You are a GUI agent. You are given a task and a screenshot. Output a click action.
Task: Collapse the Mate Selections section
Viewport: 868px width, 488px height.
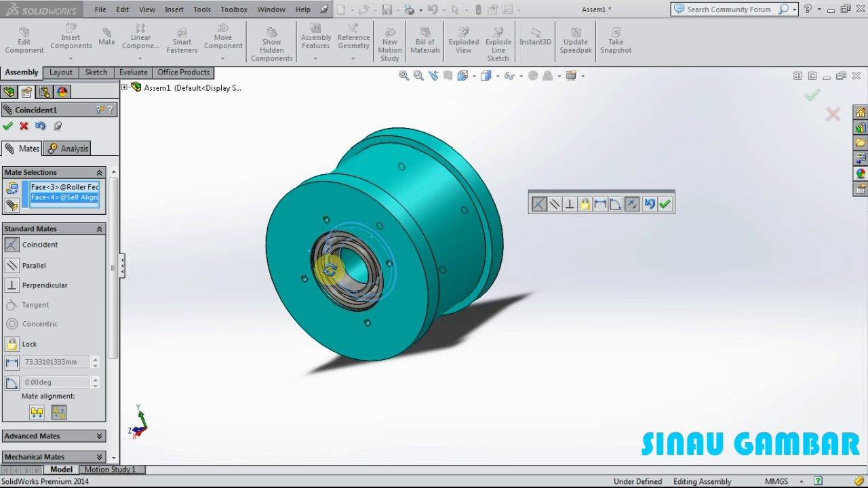(x=99, y=173)
